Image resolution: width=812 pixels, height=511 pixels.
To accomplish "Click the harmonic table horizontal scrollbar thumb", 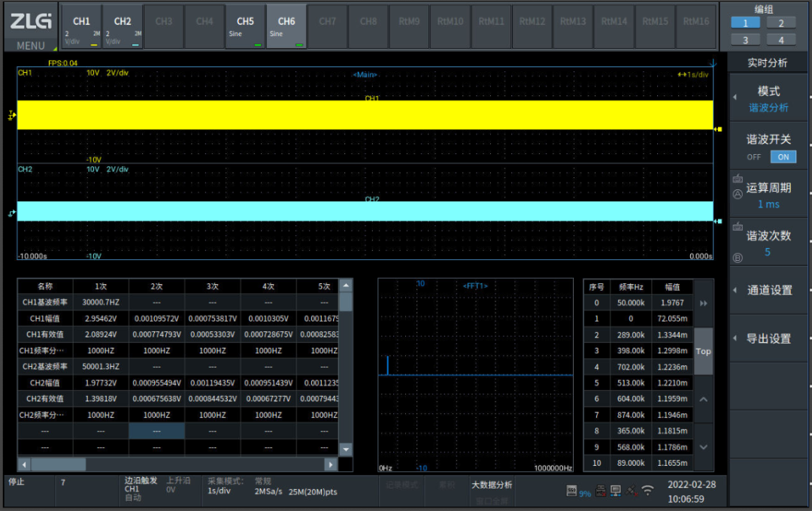I will point(58,464).
